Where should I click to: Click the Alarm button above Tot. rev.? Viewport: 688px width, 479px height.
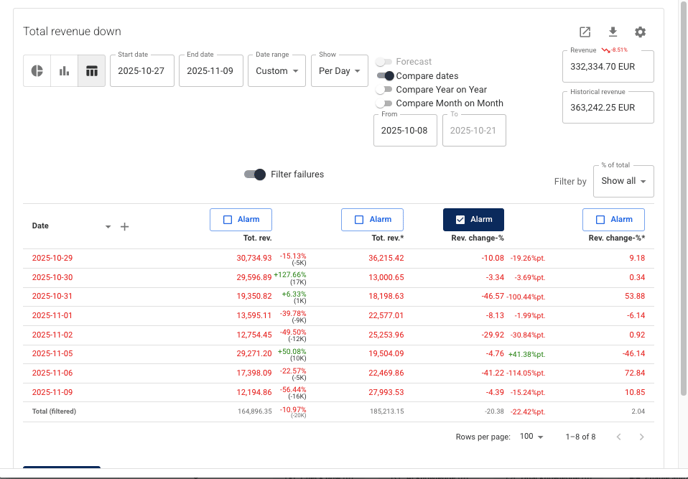point(241,220)
